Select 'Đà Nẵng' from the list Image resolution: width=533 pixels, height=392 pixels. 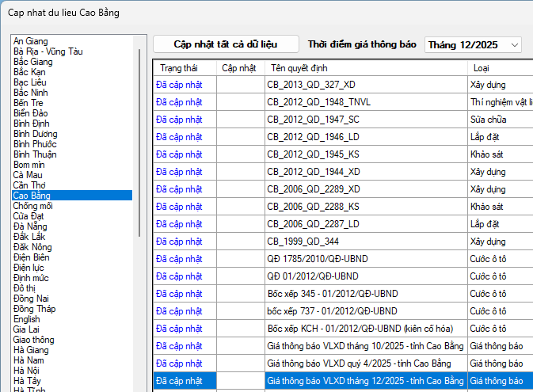[29, 226]
